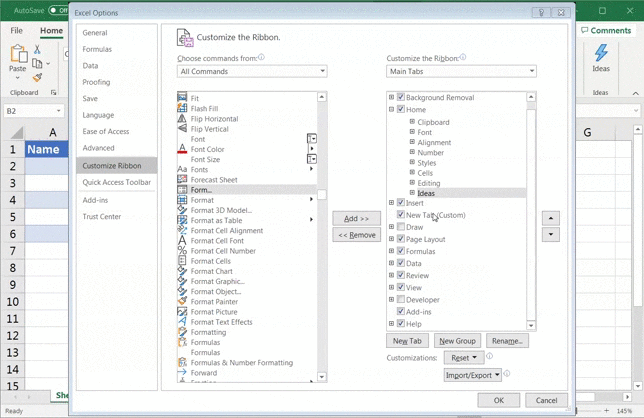Select the Flip Horizontal icon

182,118
